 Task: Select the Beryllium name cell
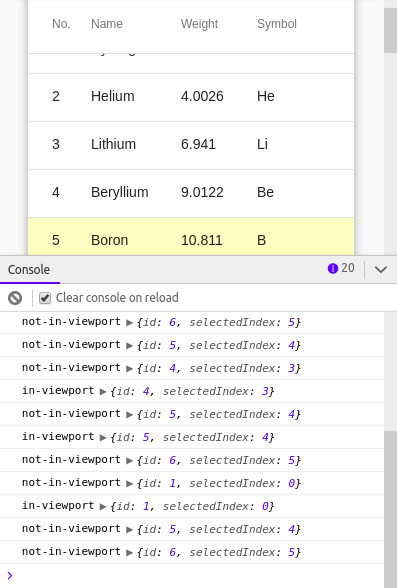120,192
